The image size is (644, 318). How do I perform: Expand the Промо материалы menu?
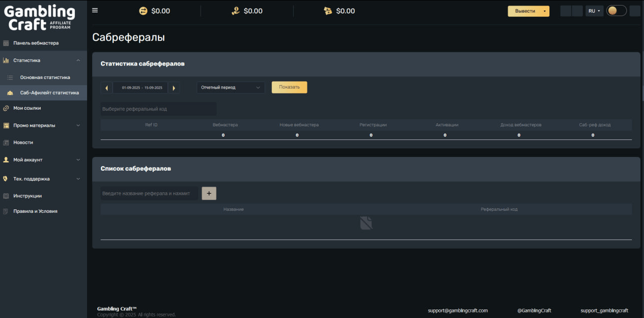pos(78,125)
